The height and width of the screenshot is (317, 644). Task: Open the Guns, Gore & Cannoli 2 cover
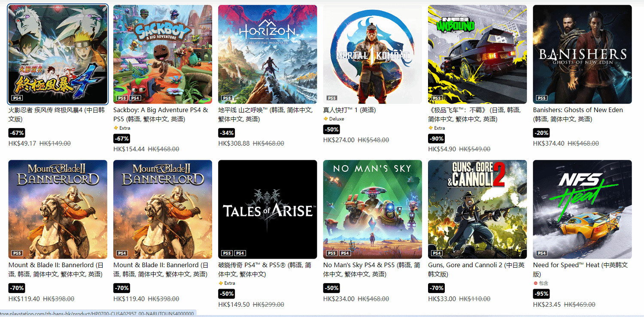pos(477,210)
